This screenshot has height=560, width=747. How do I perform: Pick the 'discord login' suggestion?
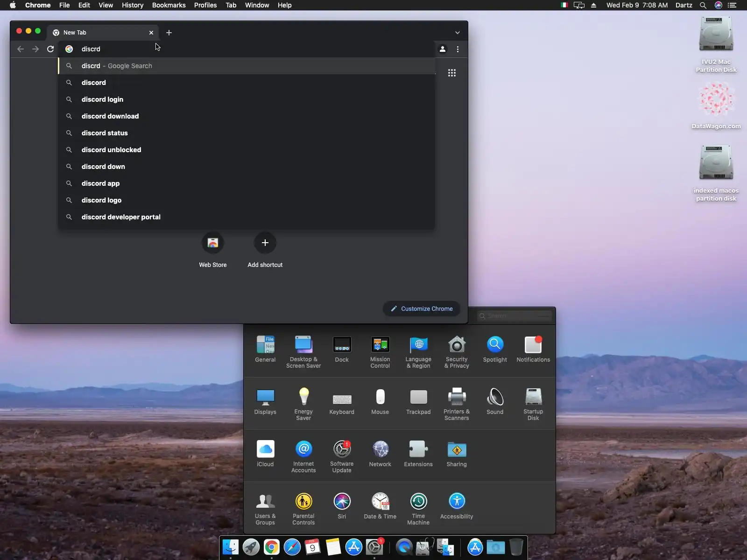[x=247, y=99]
